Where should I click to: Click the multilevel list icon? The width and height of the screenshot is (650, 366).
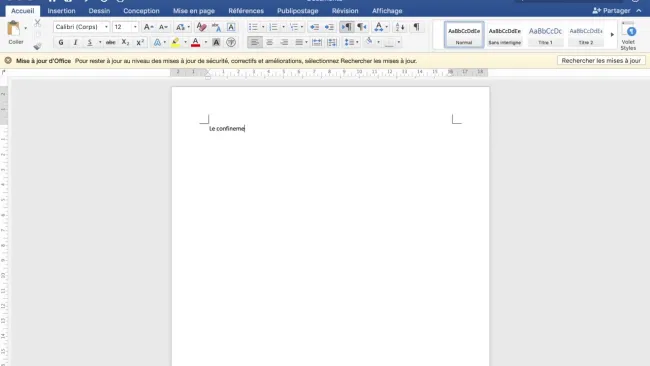tap(294, 27)
